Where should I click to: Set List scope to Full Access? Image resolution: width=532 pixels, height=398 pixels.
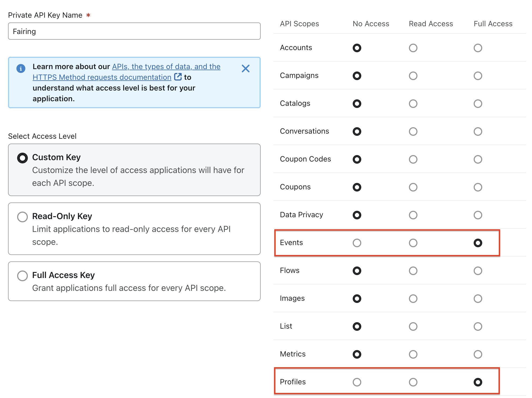point(478,326)
